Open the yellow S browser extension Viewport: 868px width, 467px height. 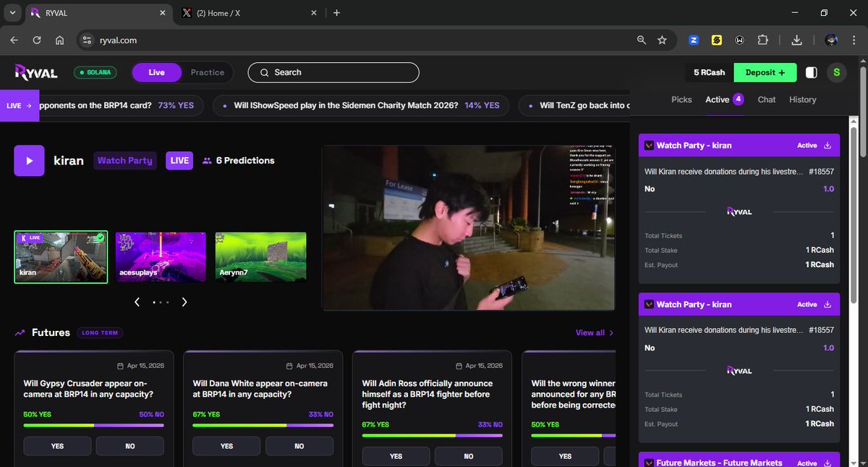[x=717, y=41]
